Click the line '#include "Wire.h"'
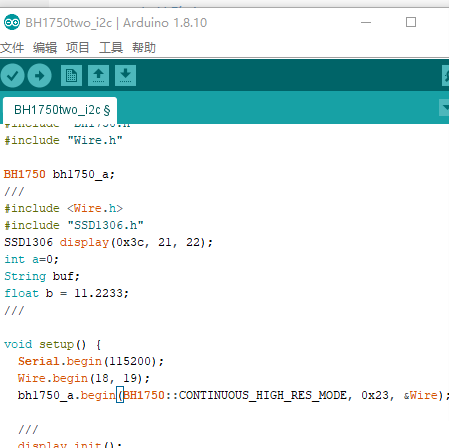Screen dimensions: 449x448 tap(63, 140)
